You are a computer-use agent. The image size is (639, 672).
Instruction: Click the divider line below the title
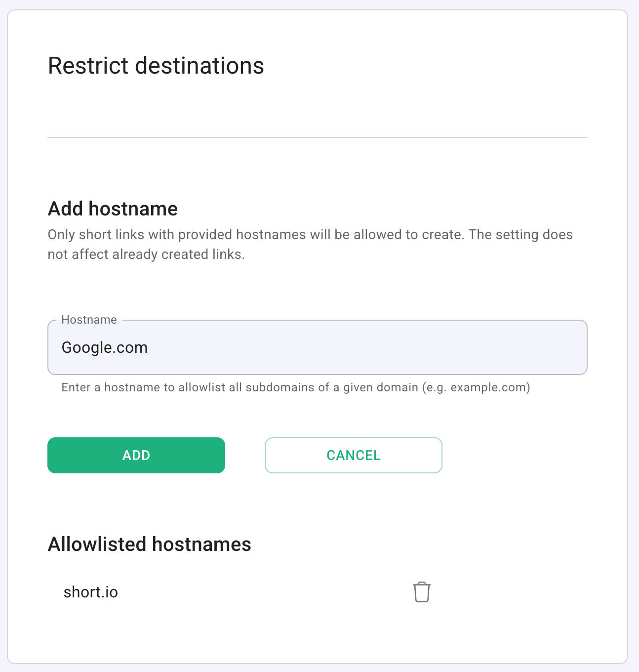(317, 137)
